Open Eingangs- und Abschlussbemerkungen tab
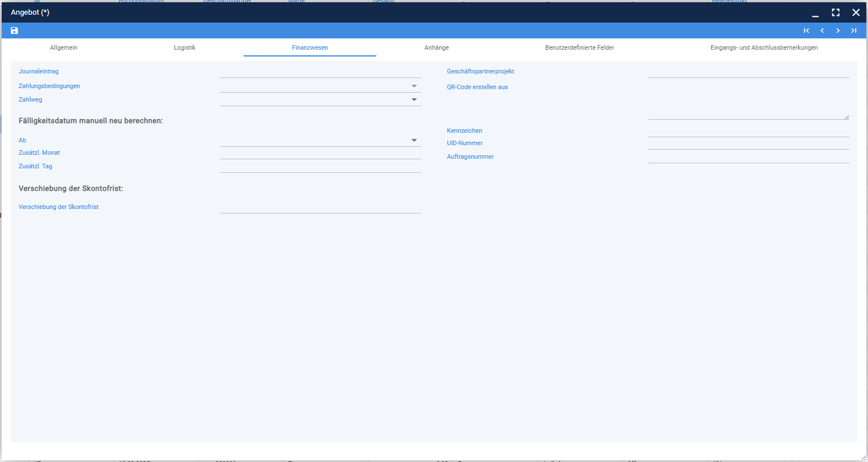The height and width of the screenshot is (462, 868). (x=764, y=47)
